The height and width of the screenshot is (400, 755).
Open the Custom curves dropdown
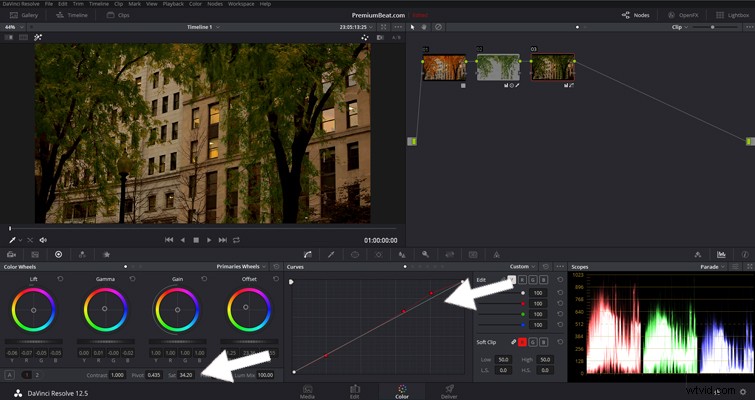tap(522, 267)
